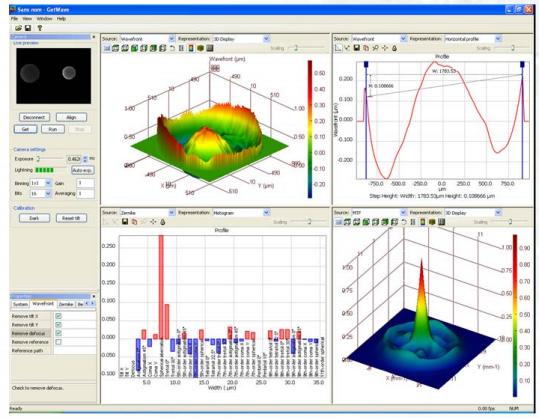Image resolution: width=539 pixels, height=418 pixels.
Task: Save Zernike histogram with floppy icon
Action: (125, 222)
